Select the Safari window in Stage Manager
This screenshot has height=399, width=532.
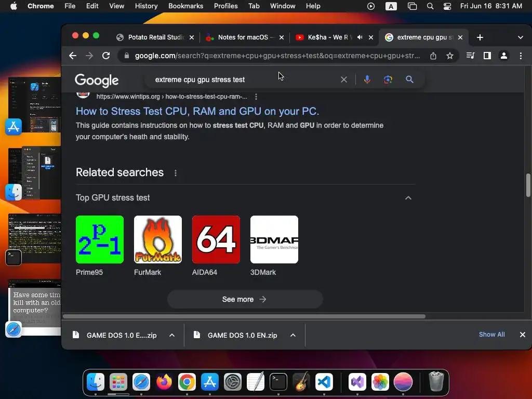(34, 308)
